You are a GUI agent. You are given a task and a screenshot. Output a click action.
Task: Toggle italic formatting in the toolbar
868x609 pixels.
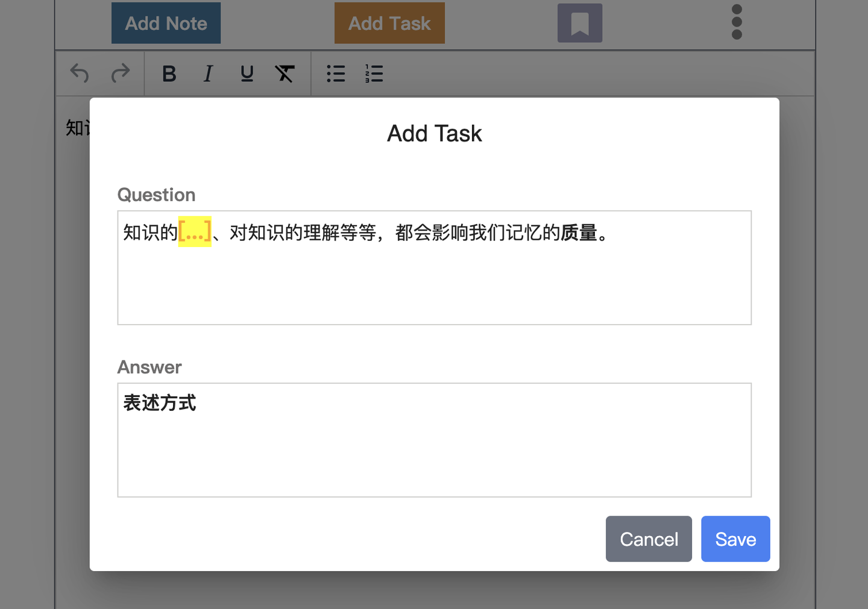[208, 73]
